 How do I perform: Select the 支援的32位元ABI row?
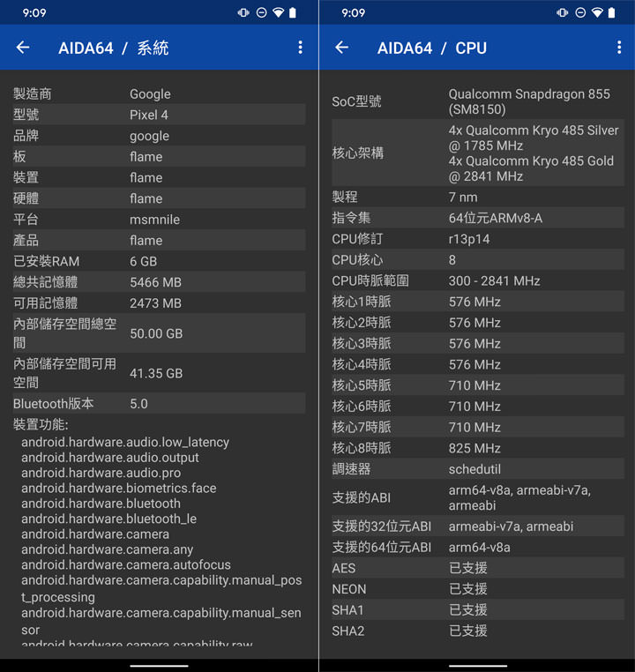478,526
